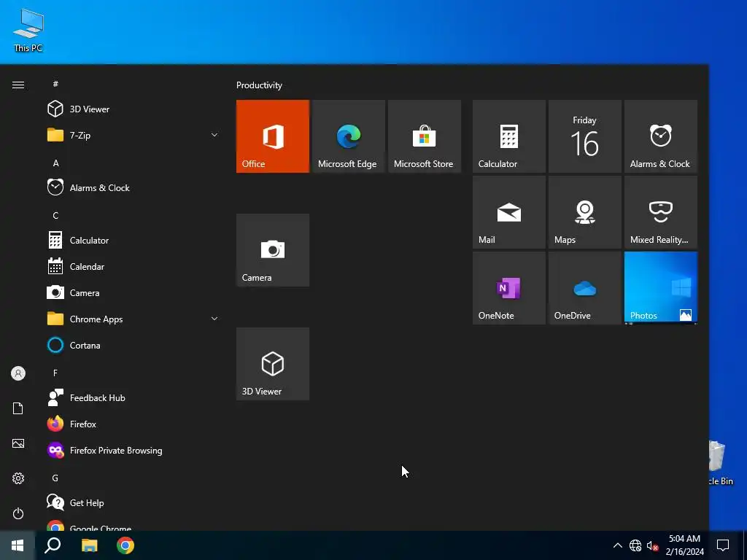Screen dimensions: 747x560
Task: Jump to letter # section header
Action: 55,84
